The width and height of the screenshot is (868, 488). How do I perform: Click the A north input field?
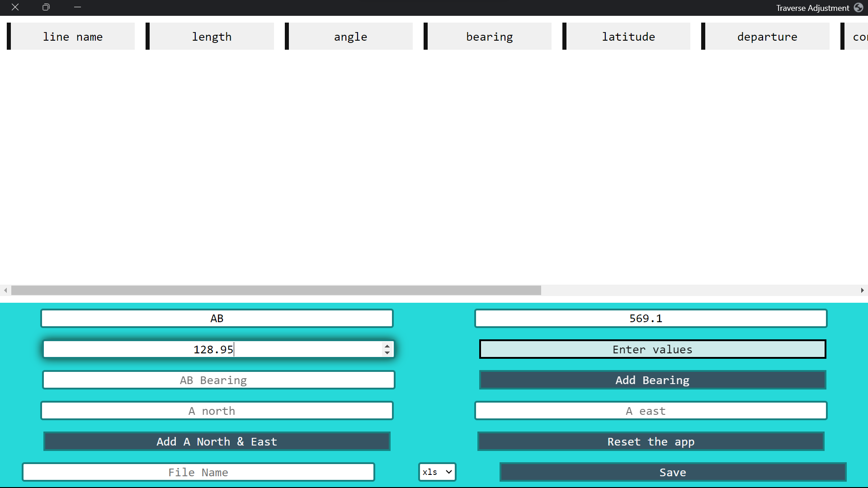point(217,411)
